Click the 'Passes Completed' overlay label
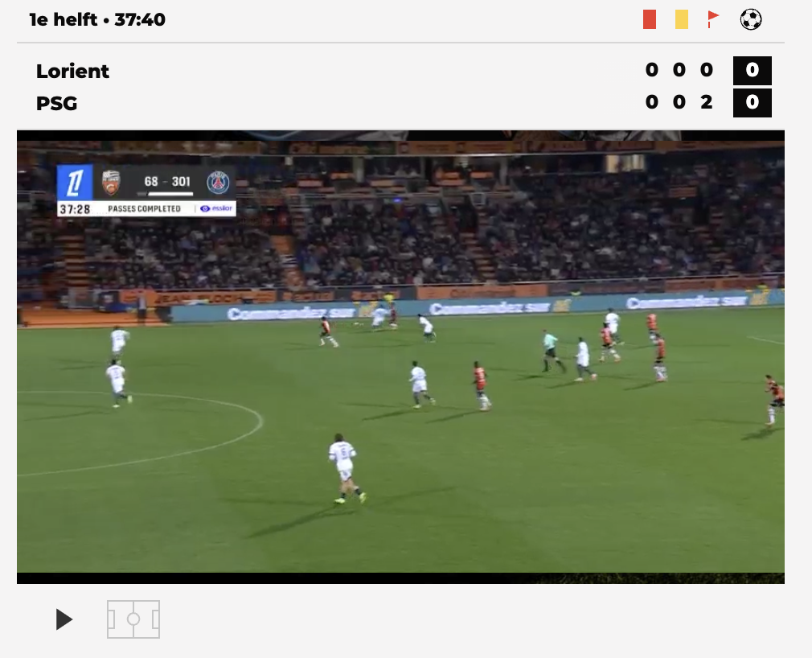Screen dimensions: 812x658 pos(144,209)
